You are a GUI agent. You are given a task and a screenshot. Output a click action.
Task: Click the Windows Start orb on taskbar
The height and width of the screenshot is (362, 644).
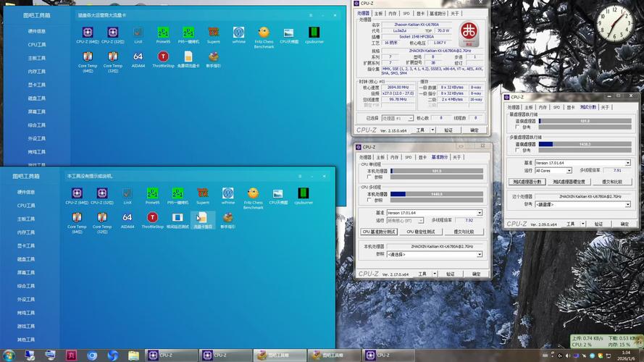click(x=9, y=355)
